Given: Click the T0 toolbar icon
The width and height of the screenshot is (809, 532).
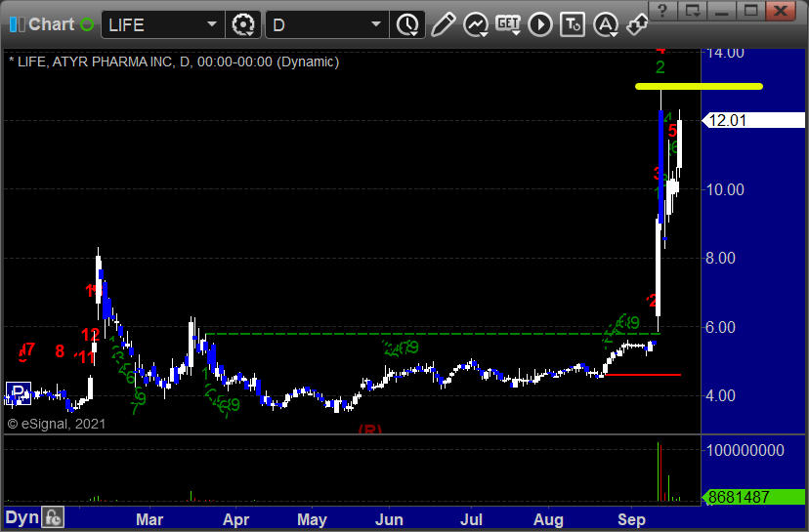Looking at the screenshot, I should (x=573, y=24).
